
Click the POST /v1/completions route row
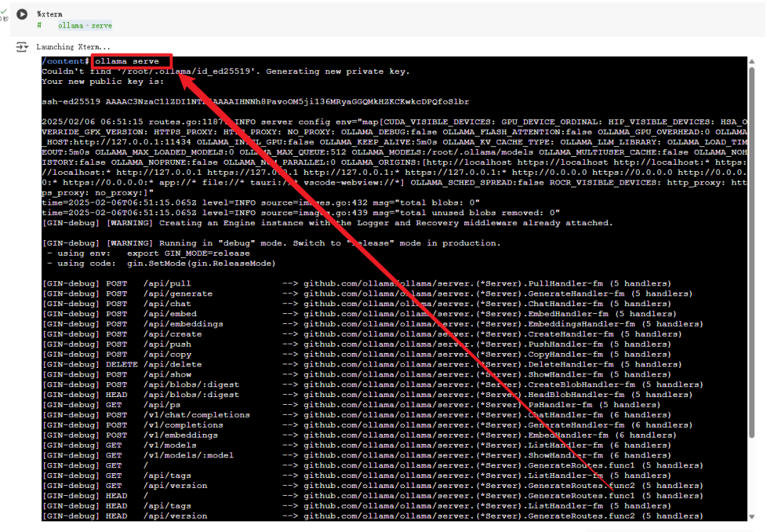tap(367, 425)
